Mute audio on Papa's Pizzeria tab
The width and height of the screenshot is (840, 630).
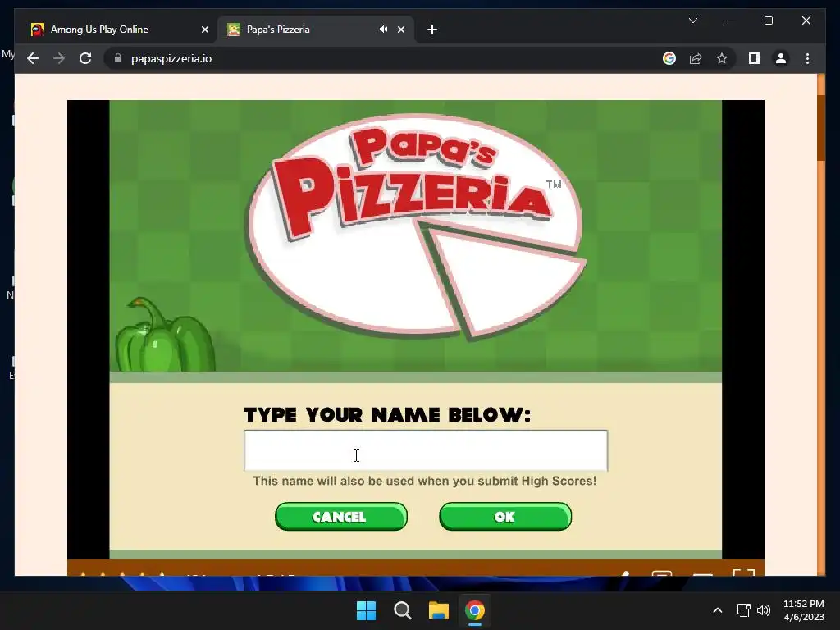pyautogui.click(x=383, y=30)
